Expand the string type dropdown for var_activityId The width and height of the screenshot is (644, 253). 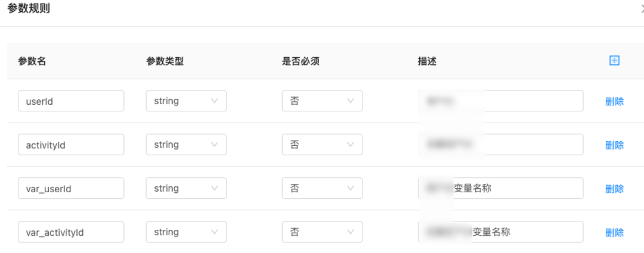(186, 232)
